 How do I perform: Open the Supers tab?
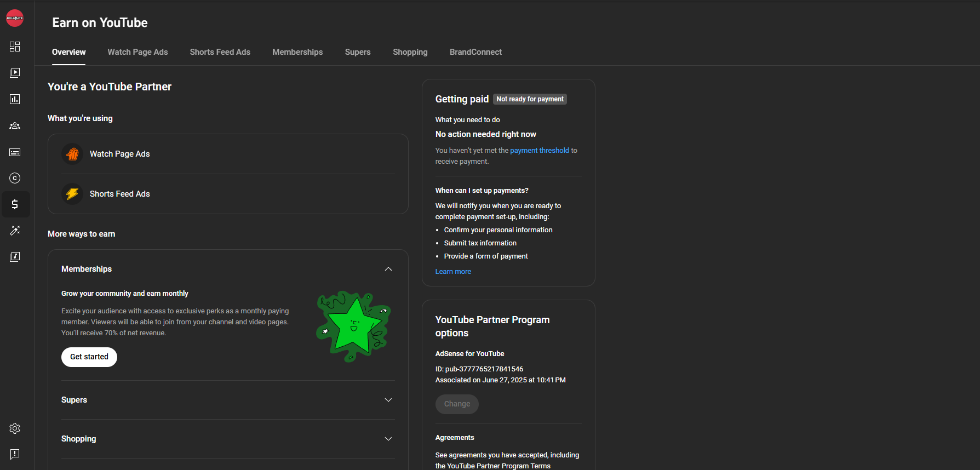pos(358,52)
